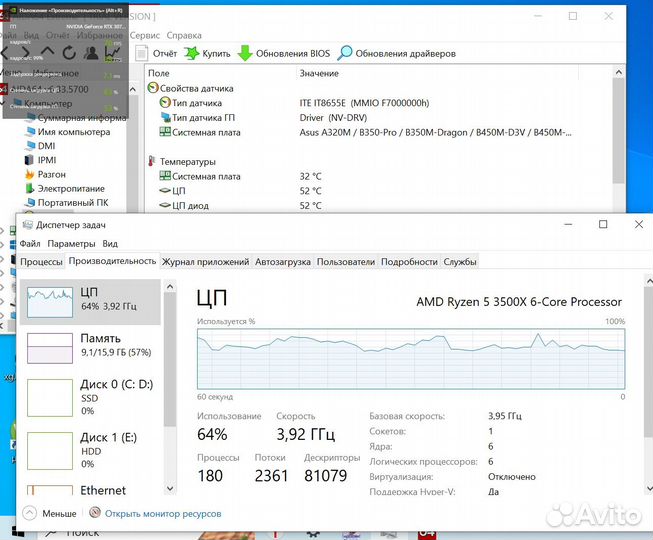Open Обновления драйверов in AIDA64 toolbar
Viewport: 653px width, 540px height.
396,53
